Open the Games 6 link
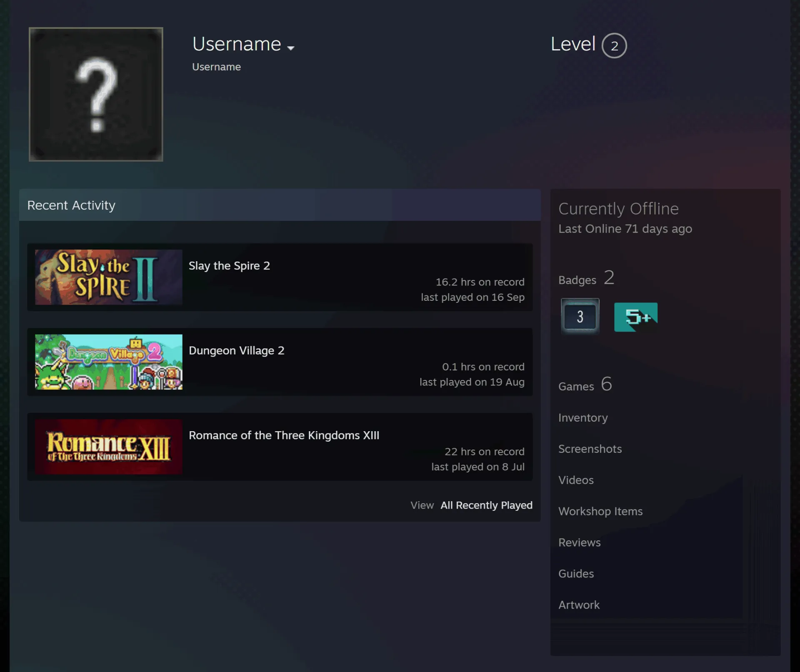This screenshot has width=800, height=672. click(x=585, y=384)
